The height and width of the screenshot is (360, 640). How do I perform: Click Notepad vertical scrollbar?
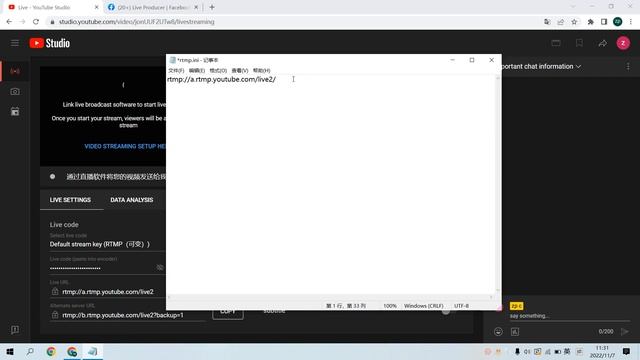tap(498, 184)
